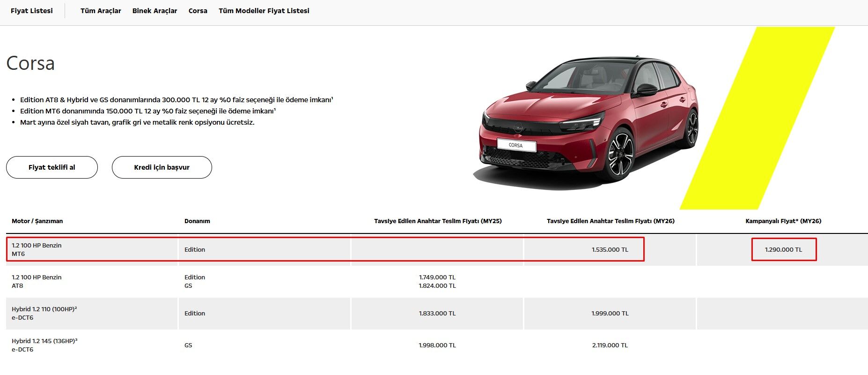Select the Hybrid 1.2 110 e-DCT6 row
This screenshot has width=868, height=375.
pyautogui.click(x=44, y=313)
